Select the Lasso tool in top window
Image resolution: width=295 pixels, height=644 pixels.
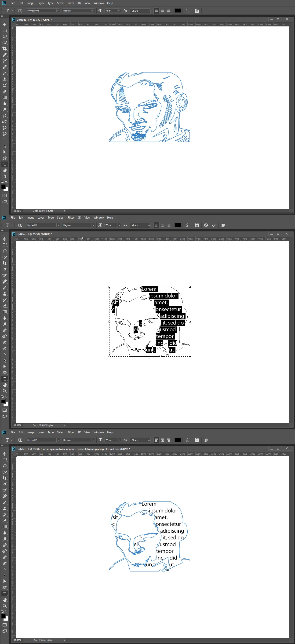tap(4, 37)
